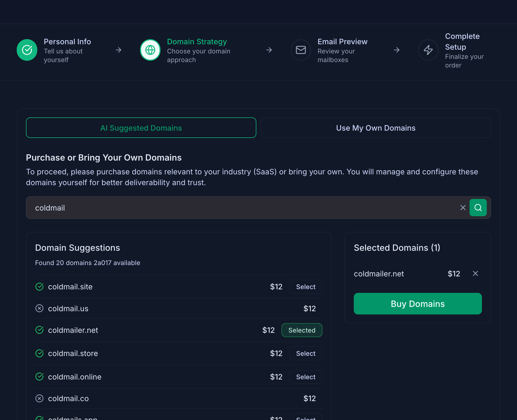This screenshot has width=517, height=420.
Task: Click available check icon for coldmailer.net
Action: [39, 330]
